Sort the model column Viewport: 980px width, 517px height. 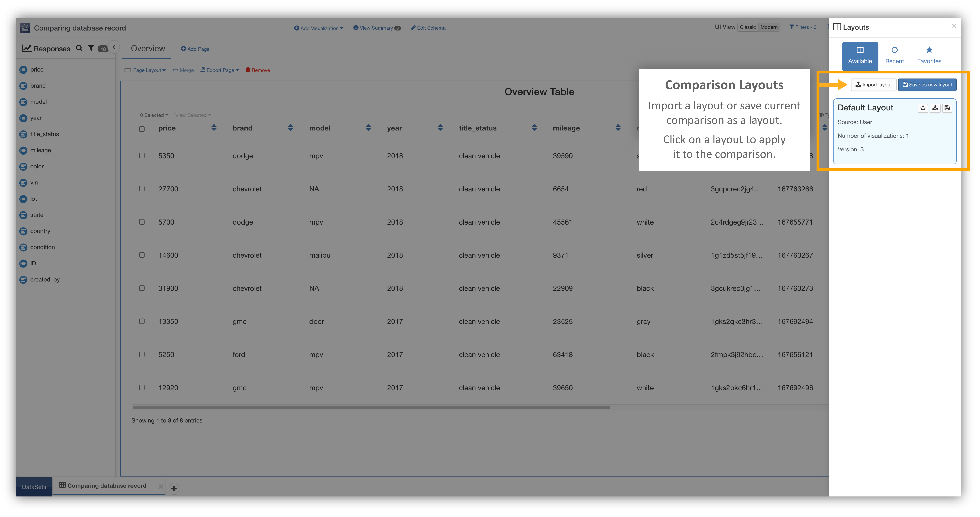click(368, 128)
